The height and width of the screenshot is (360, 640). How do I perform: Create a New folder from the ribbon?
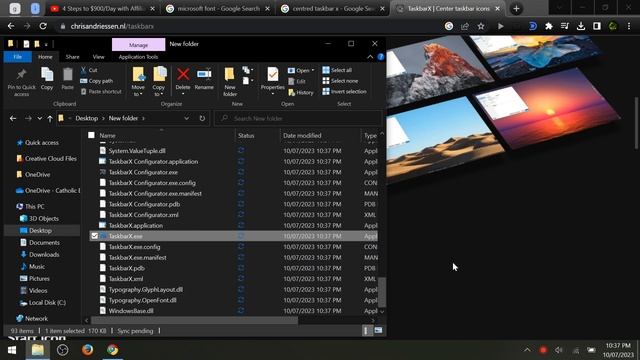point(230,82)
